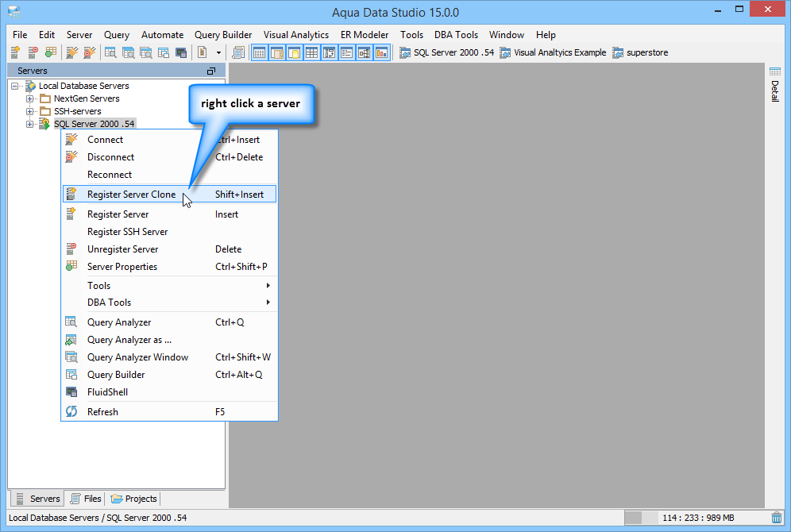Choose Reconnect in the context menu
This screenshot has width=791, height=532.
(169, 175)
